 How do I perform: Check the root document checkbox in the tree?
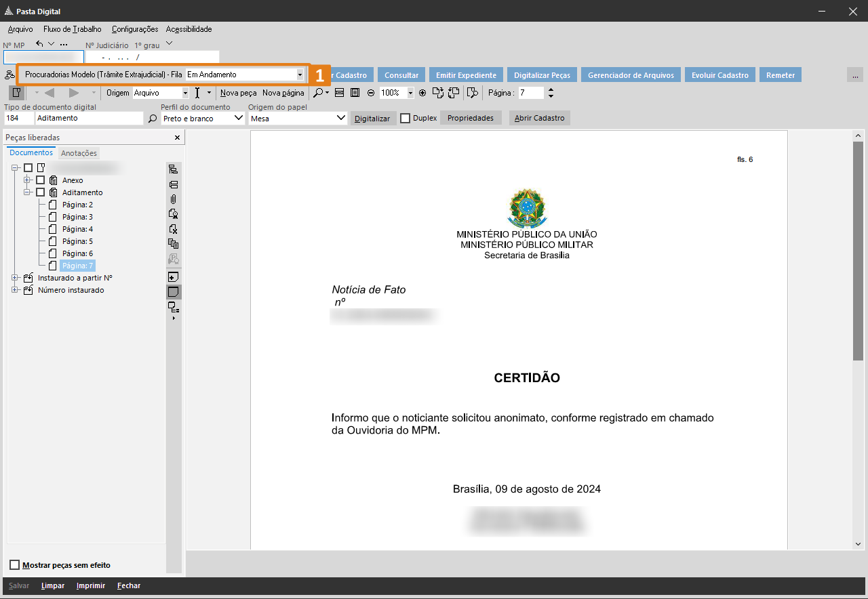tap(28, 167)
